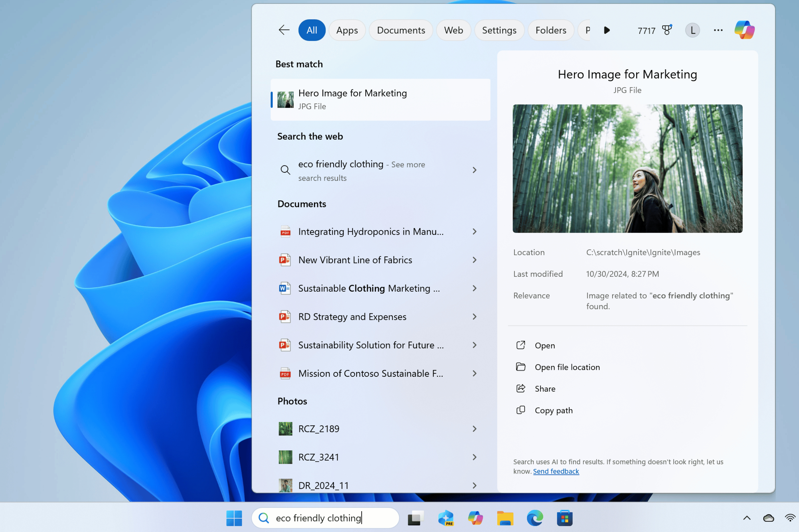799x532 pixels.
Task: Click Open file location action
Action: 567,367
